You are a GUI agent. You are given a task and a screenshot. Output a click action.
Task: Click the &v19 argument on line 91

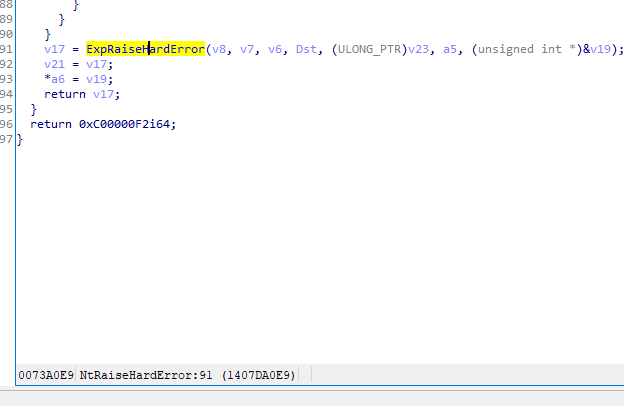tap(597, 49)
